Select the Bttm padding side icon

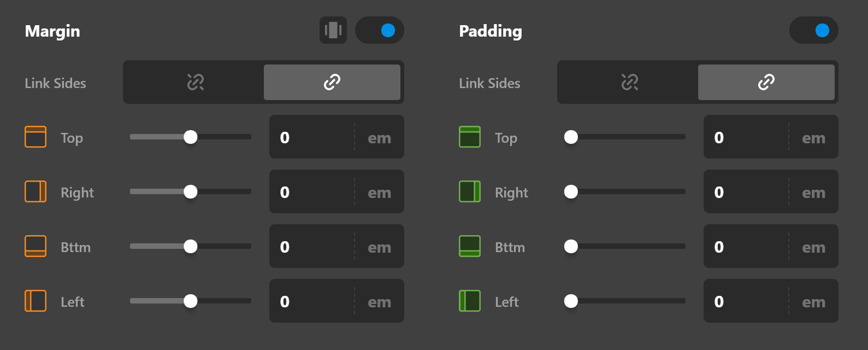point(469,247)
